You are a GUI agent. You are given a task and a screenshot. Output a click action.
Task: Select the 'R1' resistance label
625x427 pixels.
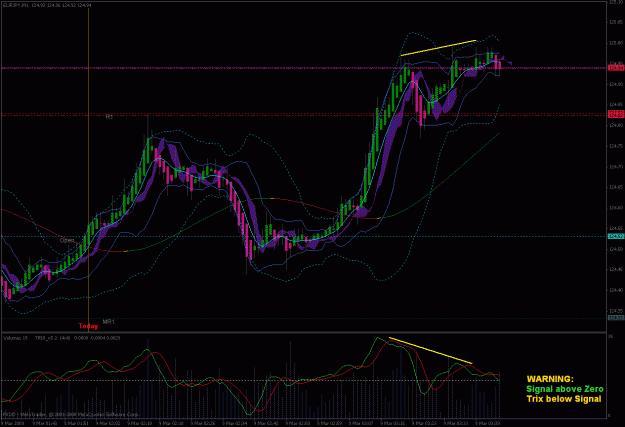109,117
